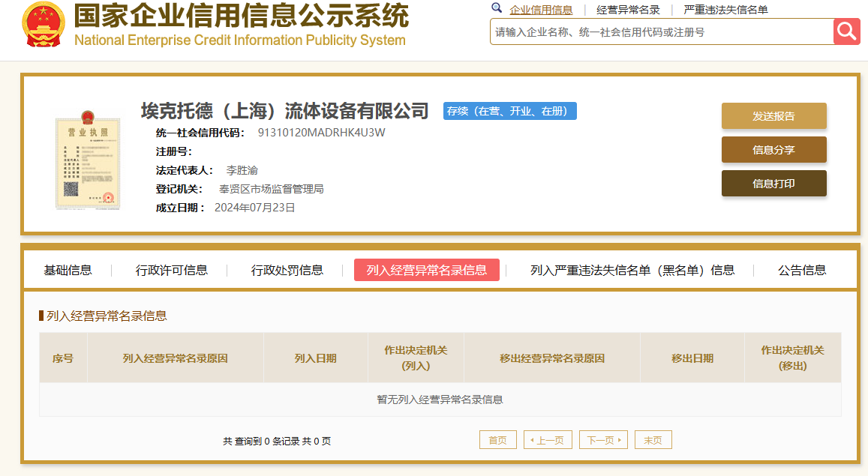Click the 列入经营异常名录原因 column header
The image size is (868, 476).
pos(176,358)
